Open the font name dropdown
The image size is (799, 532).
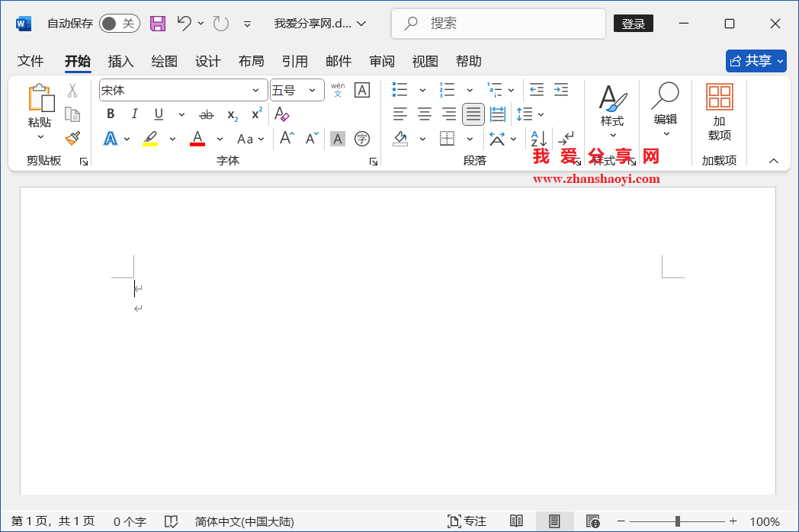pyautogui.click(x=255, y=90)
